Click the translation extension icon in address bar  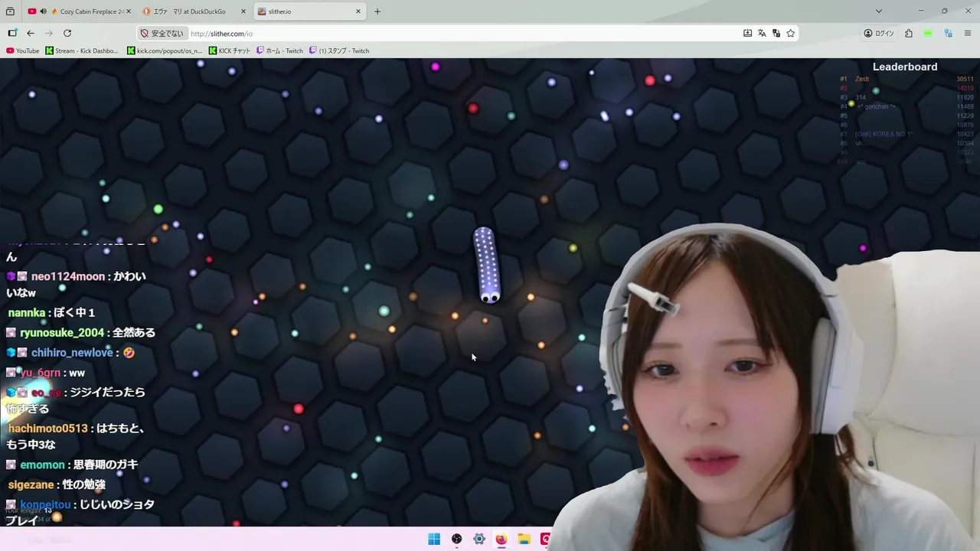776,33
